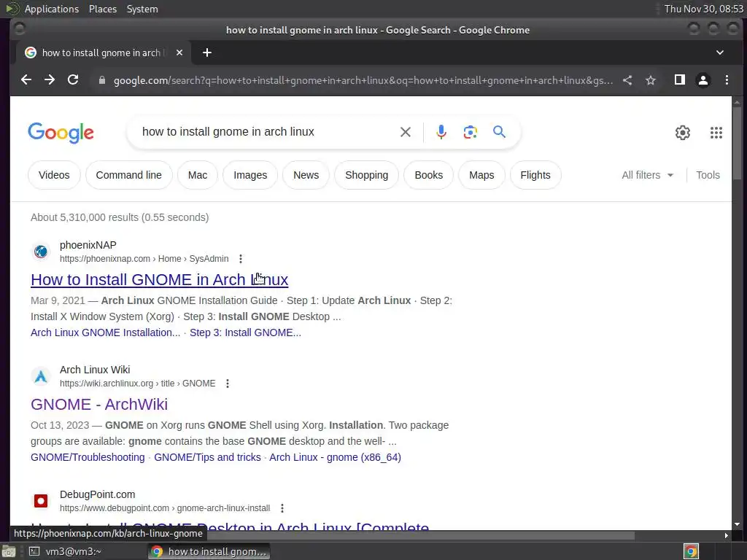Click the horizontal scrollbar right arrow
747x560 pixels.
pyautogui.click(x=726, y=536)
